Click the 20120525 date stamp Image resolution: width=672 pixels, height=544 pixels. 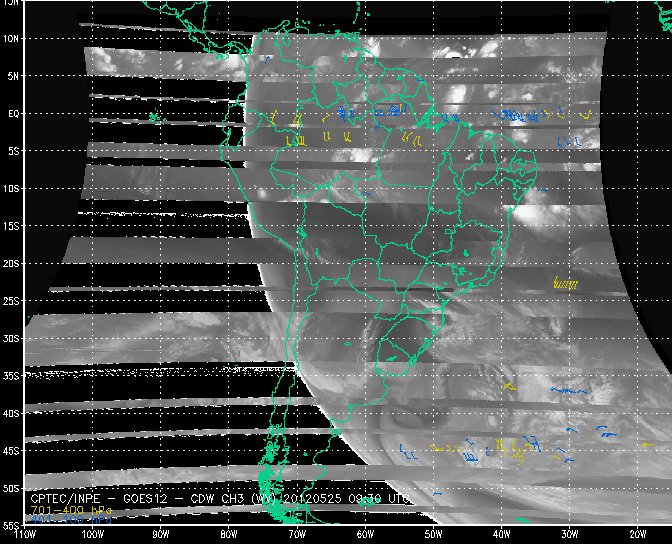[312, 499]
